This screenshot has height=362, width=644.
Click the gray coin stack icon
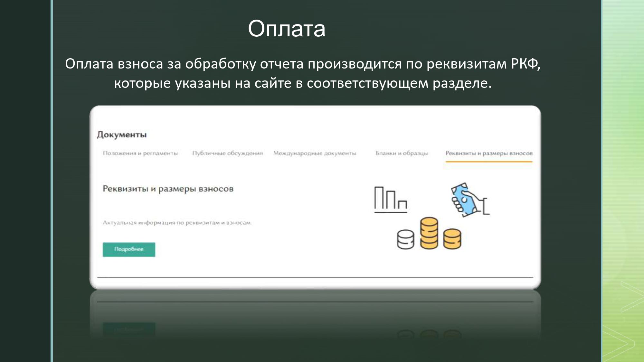(x=405, y=239)
